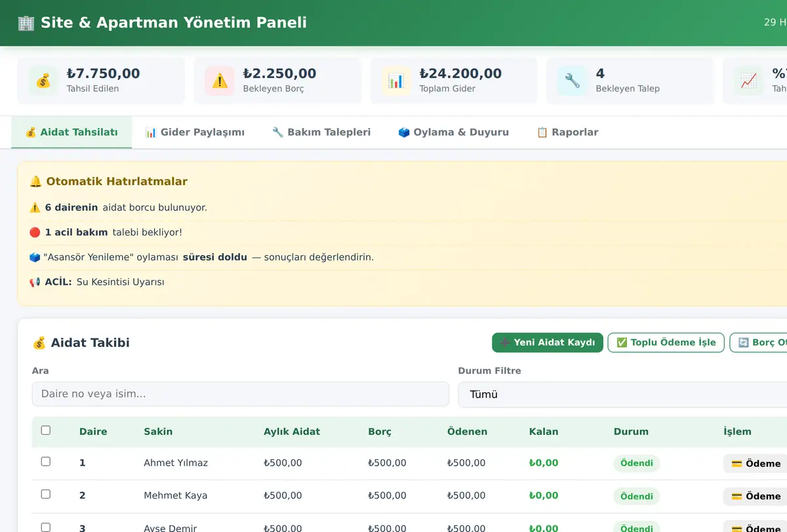Switch to the Gider Paylaşımı tab

click(195, 133)
